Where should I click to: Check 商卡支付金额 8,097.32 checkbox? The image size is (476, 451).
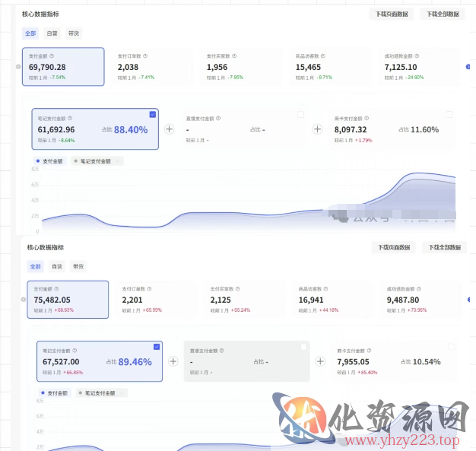tap(449, 115)
